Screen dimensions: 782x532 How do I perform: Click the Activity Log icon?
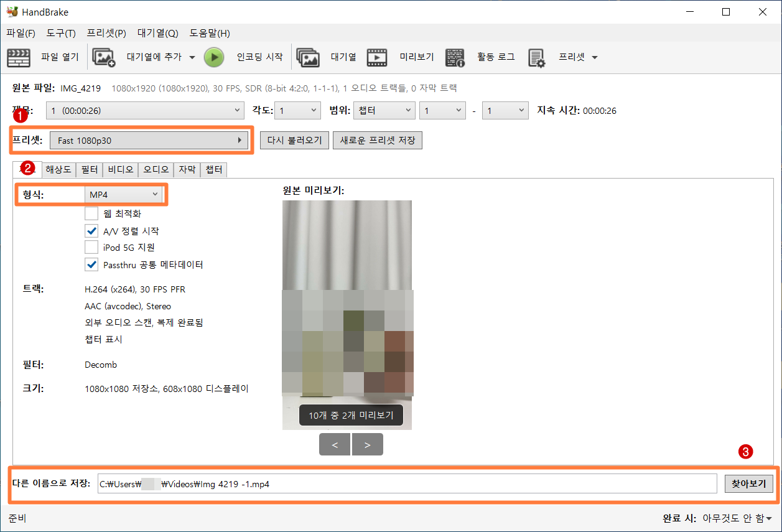point(455,57)
